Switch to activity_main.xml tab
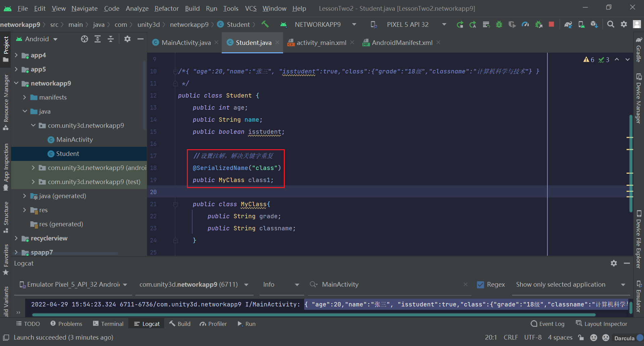Screen dimensions: 644x346 point(321,43)
